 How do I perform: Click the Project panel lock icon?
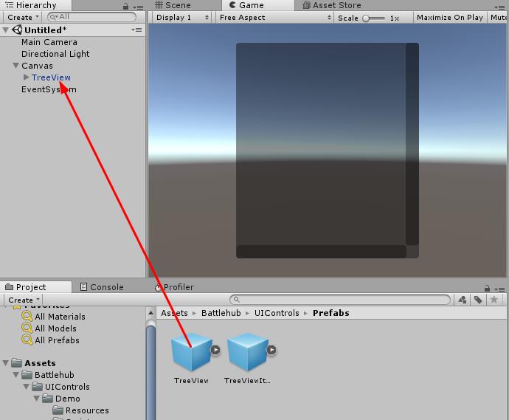click(x=487, y=288)
